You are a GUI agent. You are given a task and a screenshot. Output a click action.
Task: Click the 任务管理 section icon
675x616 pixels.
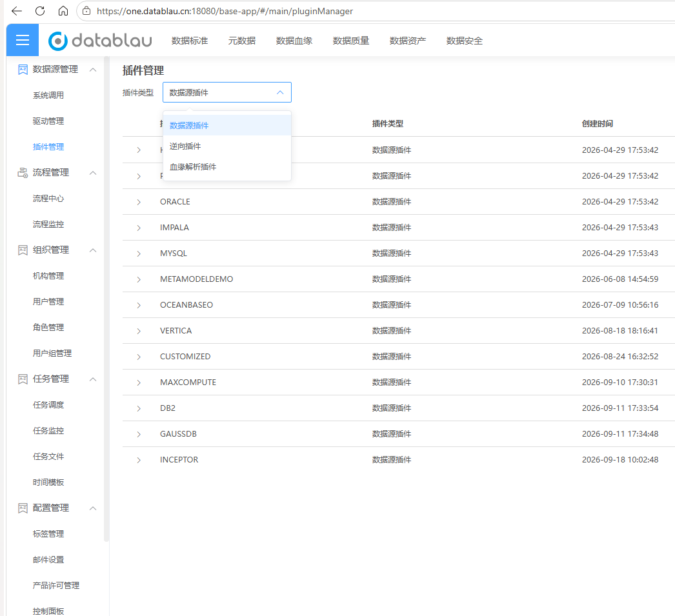pos(23,379)
